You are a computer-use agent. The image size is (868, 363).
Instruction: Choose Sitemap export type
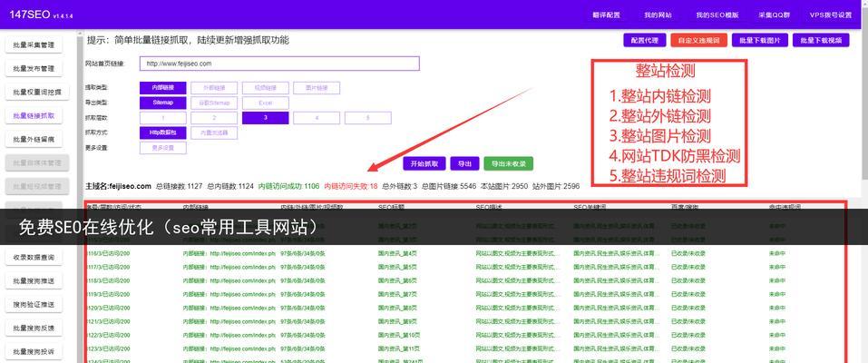162,103
